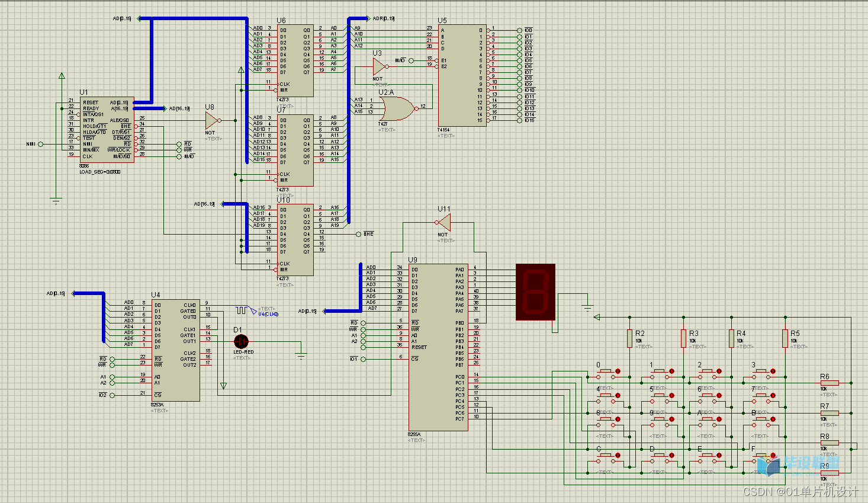Select the U6 74273 latch component
This screenshot has height=503, width=868.
coord(295,60)
